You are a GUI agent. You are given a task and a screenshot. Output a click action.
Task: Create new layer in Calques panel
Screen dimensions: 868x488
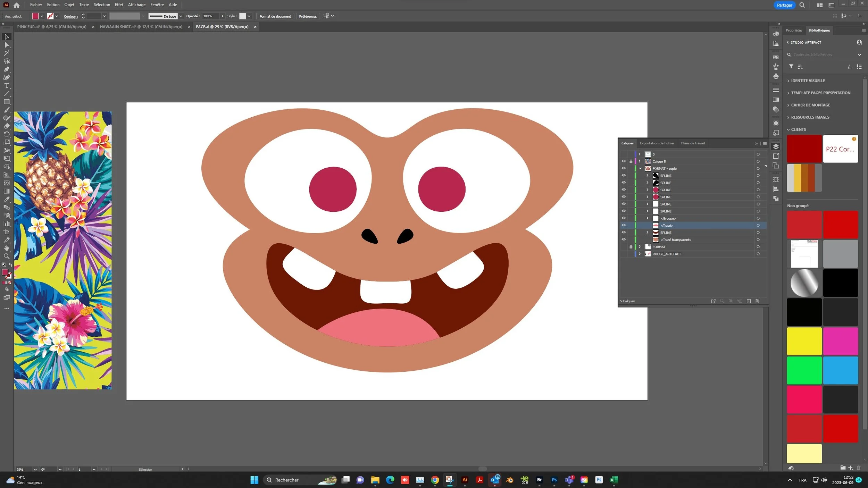[749, 301]
